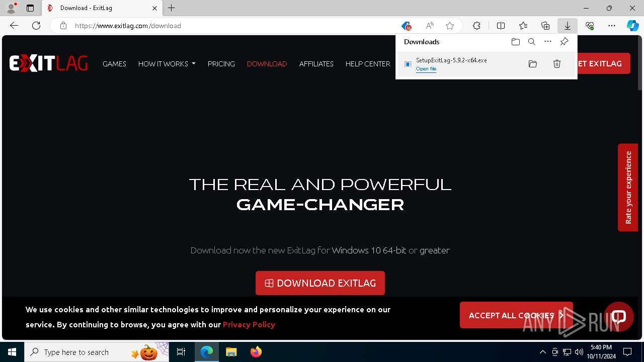
Task: Show hidden tray icons chevron
Action: pyautogui.click(x=542, y=352)
